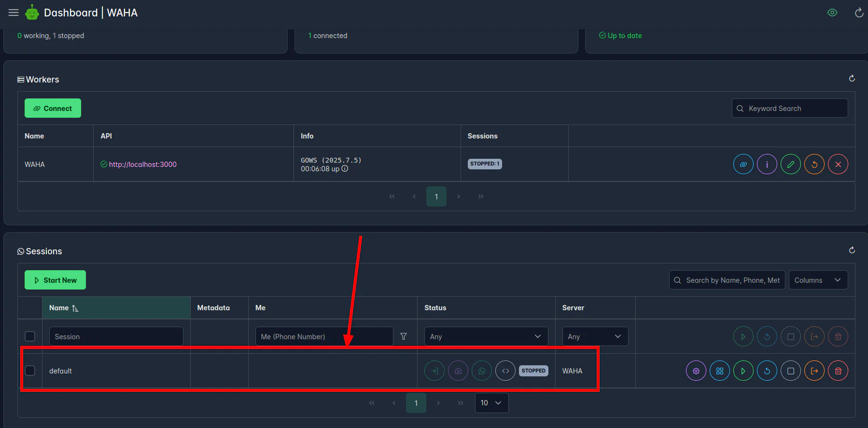Open settings gear for default session

click(x=696, y=371)
